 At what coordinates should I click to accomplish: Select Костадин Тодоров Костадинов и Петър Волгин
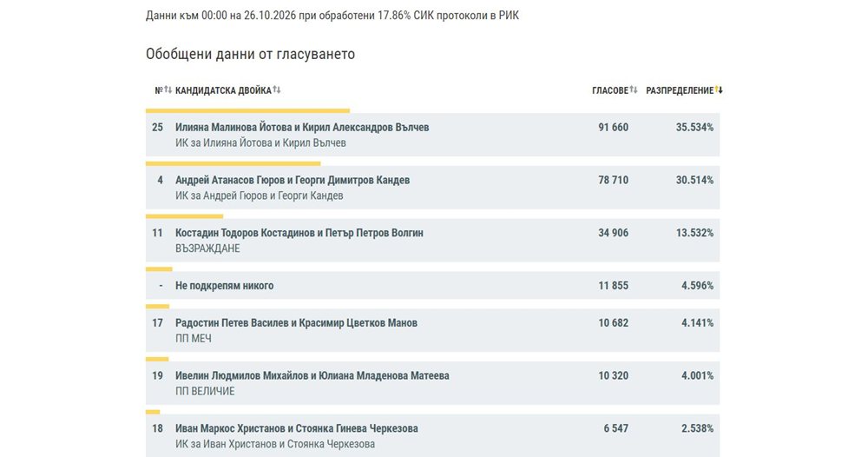(299, 233)
